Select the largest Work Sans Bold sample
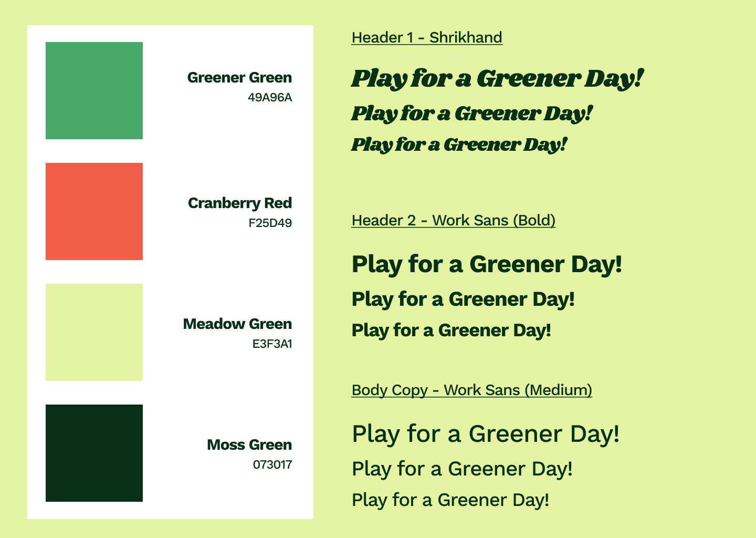756x538 pixels. [x=487, y=264]
